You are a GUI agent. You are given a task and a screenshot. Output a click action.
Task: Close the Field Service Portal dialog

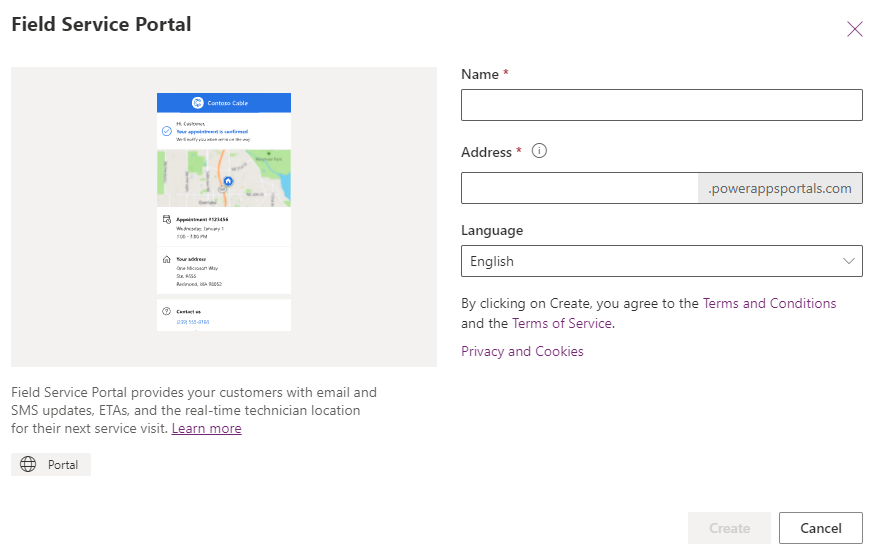(855, 29)
